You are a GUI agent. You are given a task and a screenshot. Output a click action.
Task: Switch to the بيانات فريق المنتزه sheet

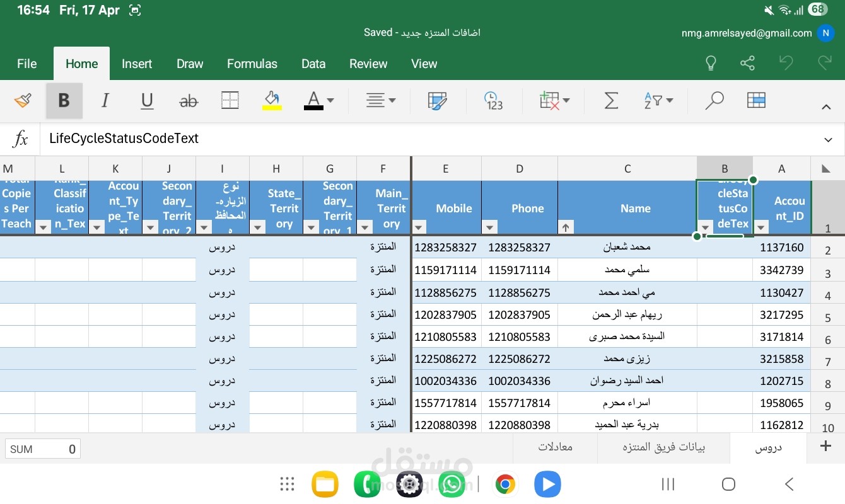coord(664,447)
